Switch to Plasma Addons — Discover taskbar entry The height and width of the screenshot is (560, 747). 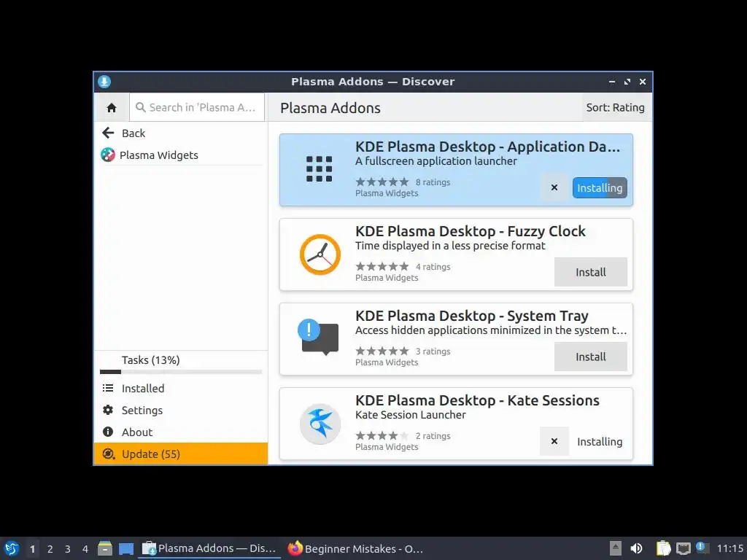pyautogui.click(x=209, y=548)
